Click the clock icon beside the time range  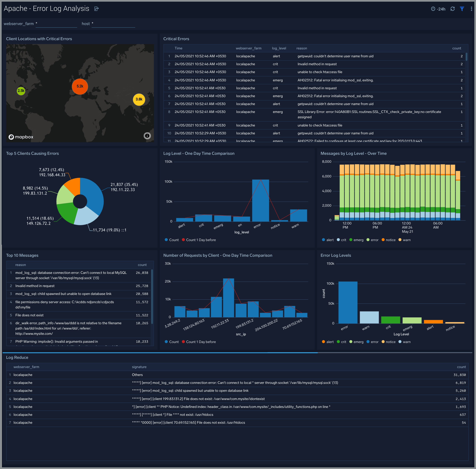tap(433, 9)
